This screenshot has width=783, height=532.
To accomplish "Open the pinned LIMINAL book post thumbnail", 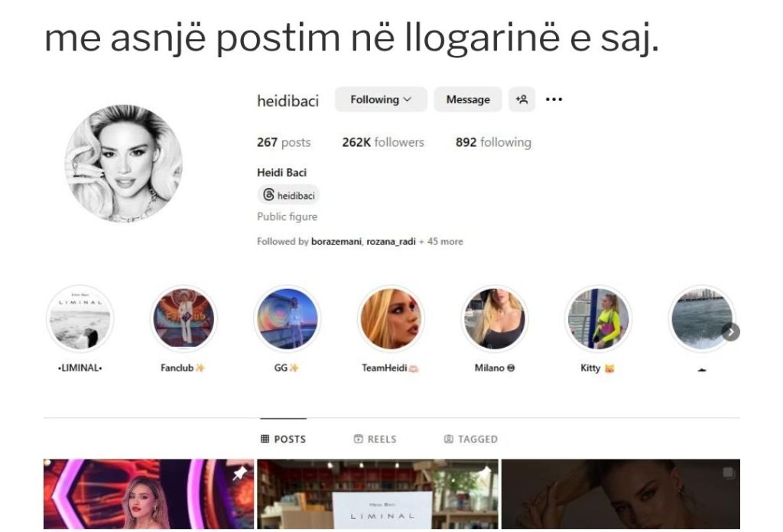I will click(x=378, y=494).
